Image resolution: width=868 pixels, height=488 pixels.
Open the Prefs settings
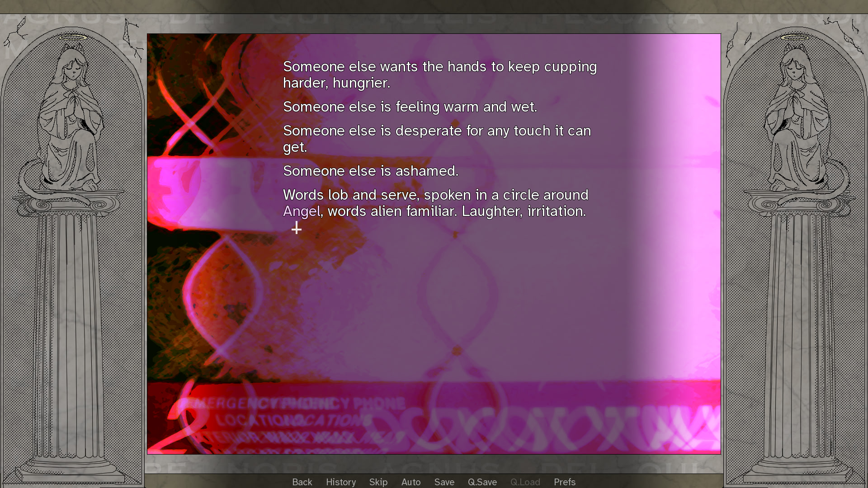click(x=565, y=482)
